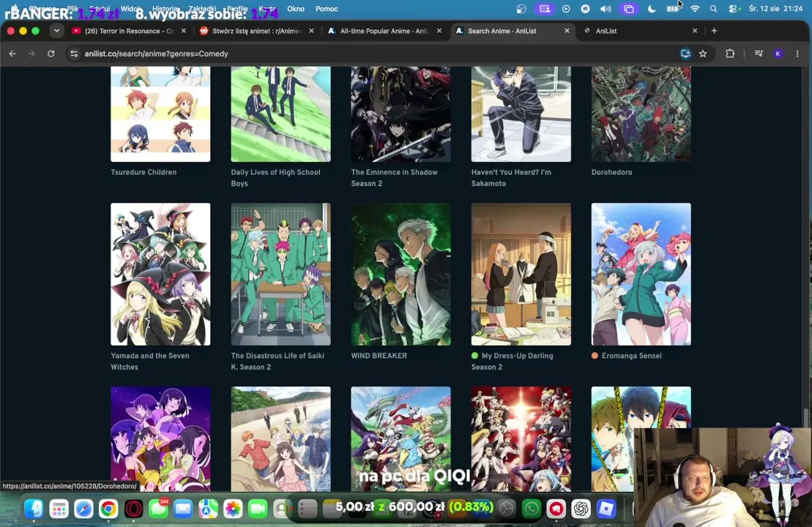Open Spotlight search in menu bar
812x527 pixels.
[x=714, y=9]
